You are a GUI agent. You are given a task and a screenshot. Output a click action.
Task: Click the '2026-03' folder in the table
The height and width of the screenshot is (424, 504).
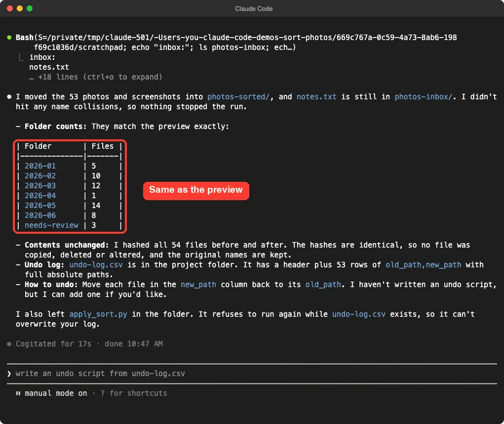point(40,186)
